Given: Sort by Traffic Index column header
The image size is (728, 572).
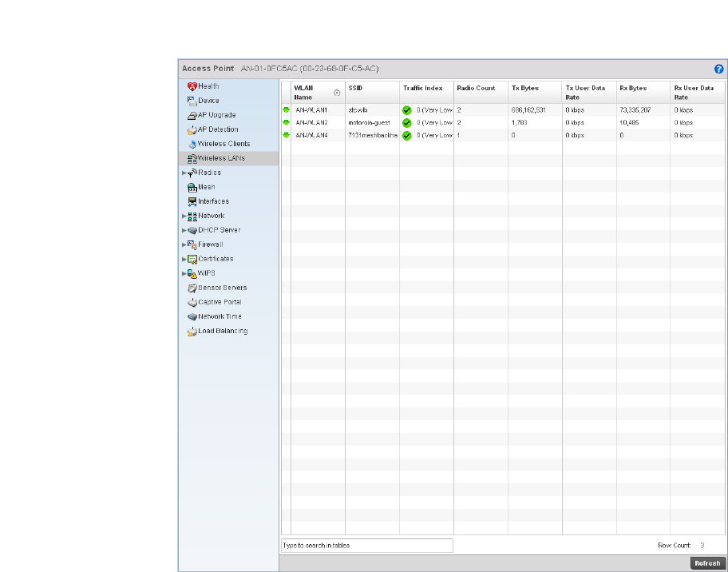Looking at the screenshot, I should pos(426,93).
